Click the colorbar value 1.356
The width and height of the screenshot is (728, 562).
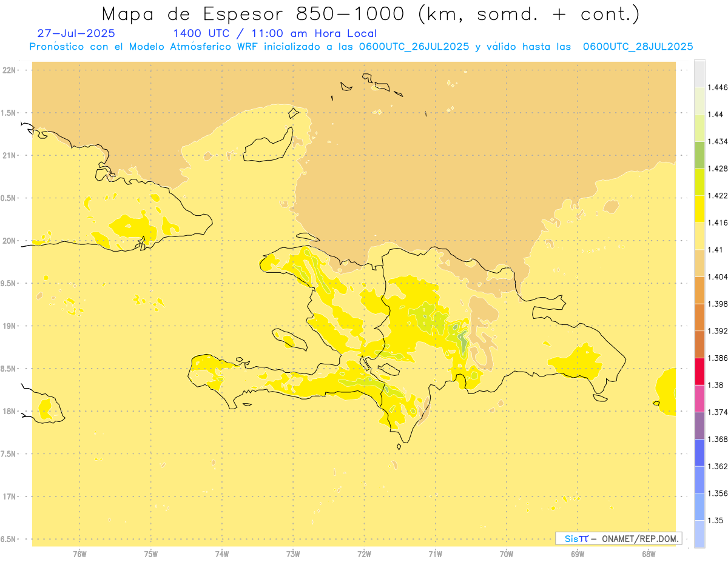tap(719, 493)
